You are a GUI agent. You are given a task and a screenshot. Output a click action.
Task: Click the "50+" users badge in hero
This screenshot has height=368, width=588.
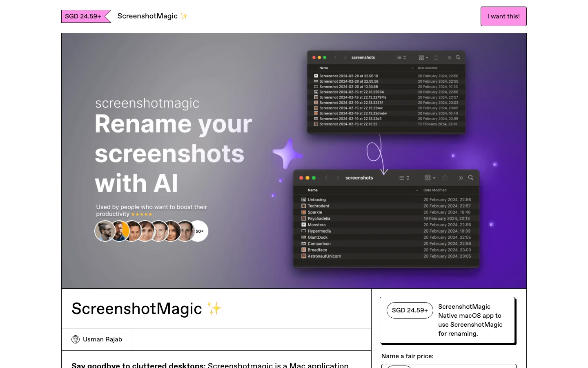pos(199,231)
